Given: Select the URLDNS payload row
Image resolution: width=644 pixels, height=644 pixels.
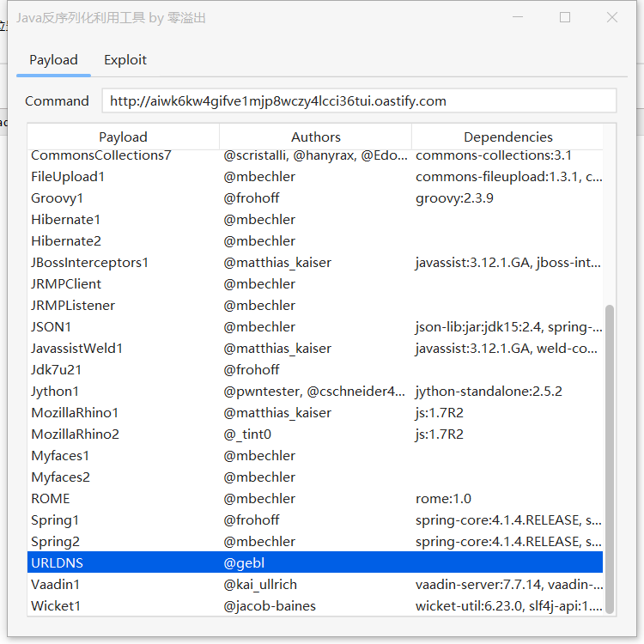Looking at the screenshot, I should pos(58,563).
